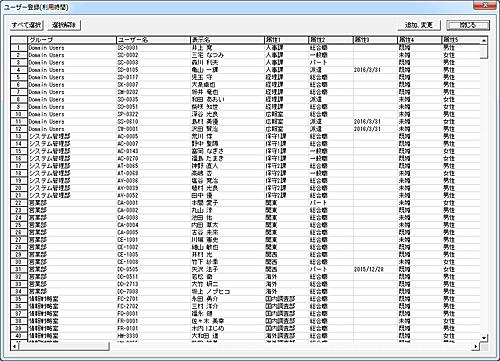This screenshot has height=361, width=500.
Task: Click the date 2015/12/28 in row 31
Action: pyautogui.click(x=369, y=269)
